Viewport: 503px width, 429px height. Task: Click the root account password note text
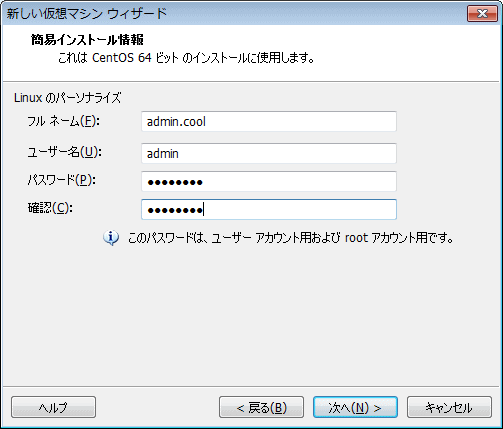click(x=290, y=238)
